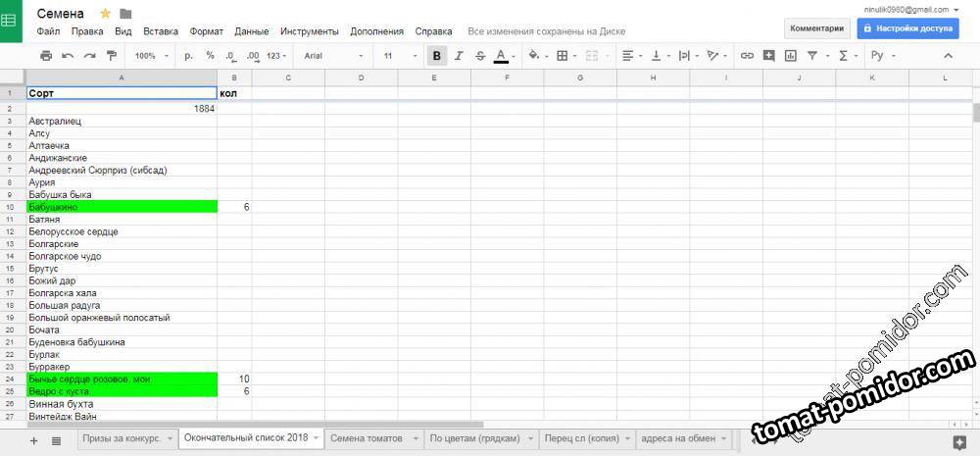The height and width of the screenshot is (456, 980).
Task: Click the insert link icon
Action: (747, 56)
